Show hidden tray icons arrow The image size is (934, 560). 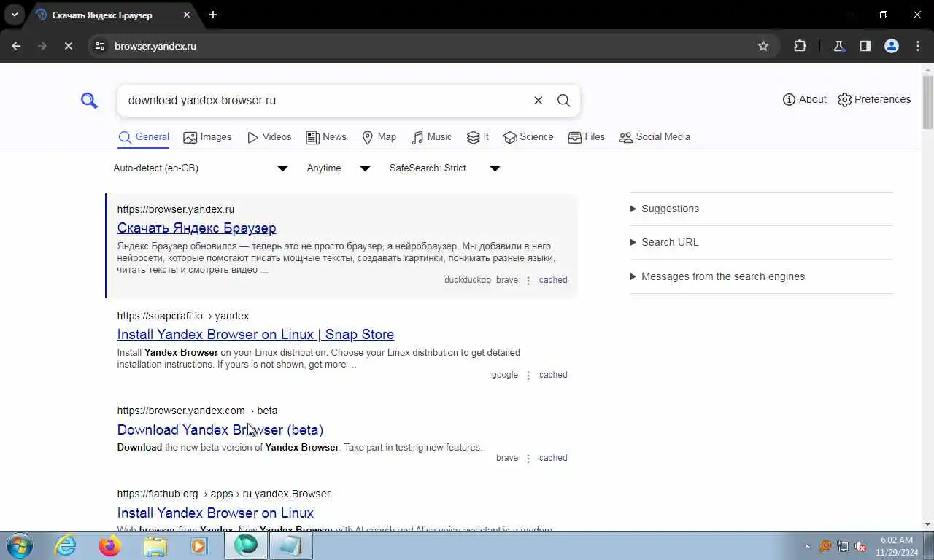[807, 546]
